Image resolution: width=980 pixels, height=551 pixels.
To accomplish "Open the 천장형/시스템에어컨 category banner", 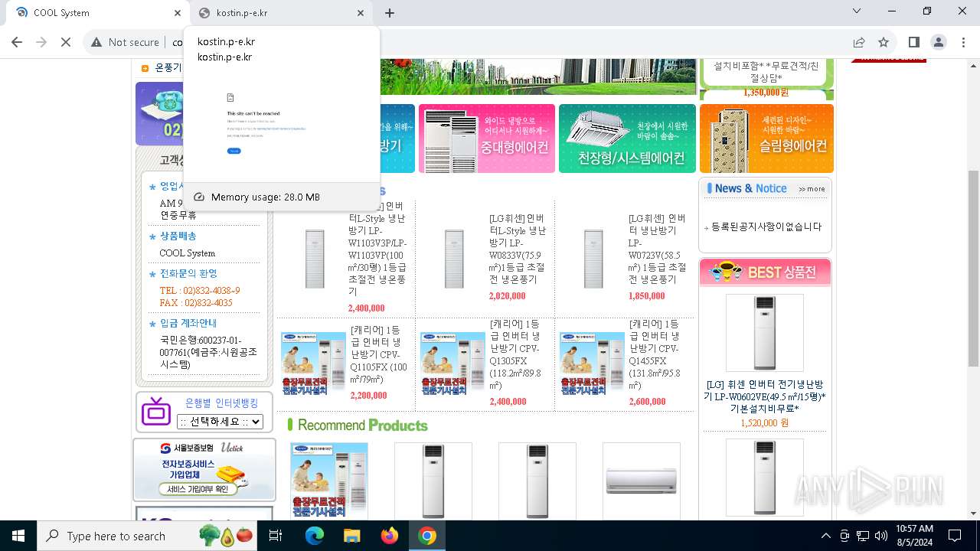I will [x=627, y=139].
